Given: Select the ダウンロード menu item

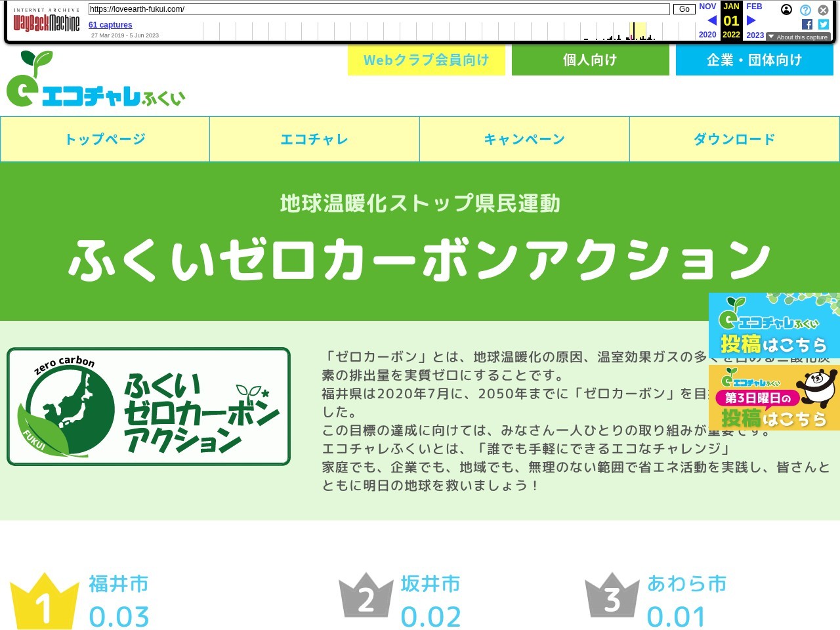Looking at the screenshot, I should click(734, 139).
